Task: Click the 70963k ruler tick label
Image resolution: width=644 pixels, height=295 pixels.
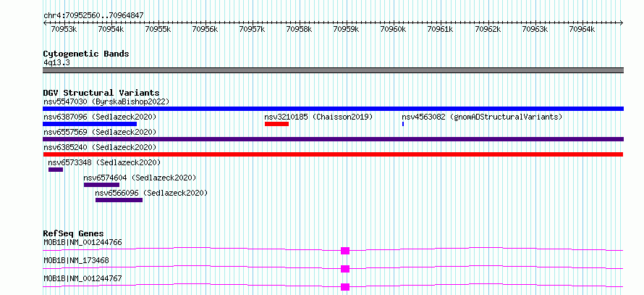Action: (x=535, y=30)
